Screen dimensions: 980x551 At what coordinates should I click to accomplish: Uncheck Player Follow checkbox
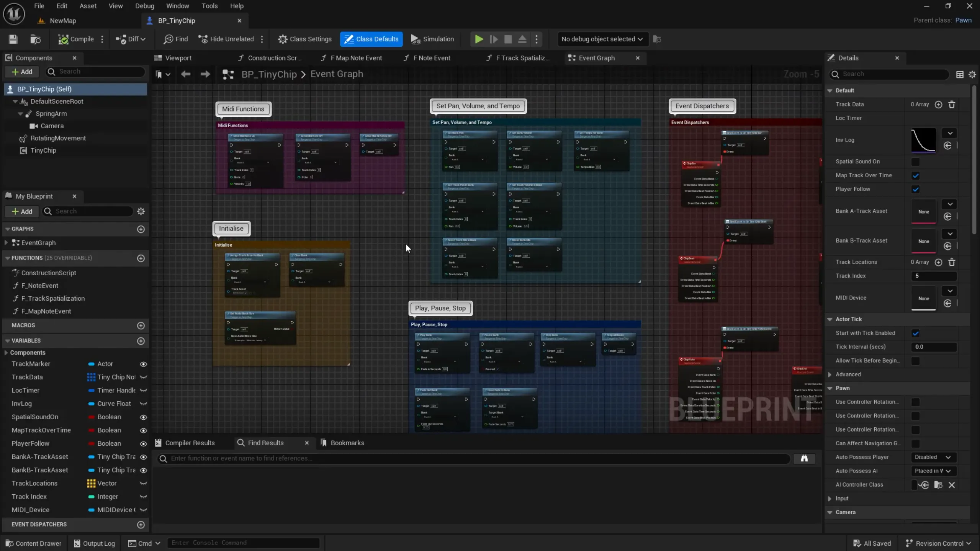tap(915, 189)
